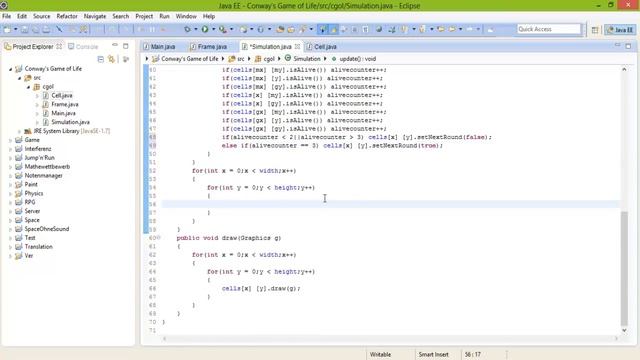The width and height of the screenshot is (640, 360).
Task: Click the Save All toolbar icon
Action: 36,29
